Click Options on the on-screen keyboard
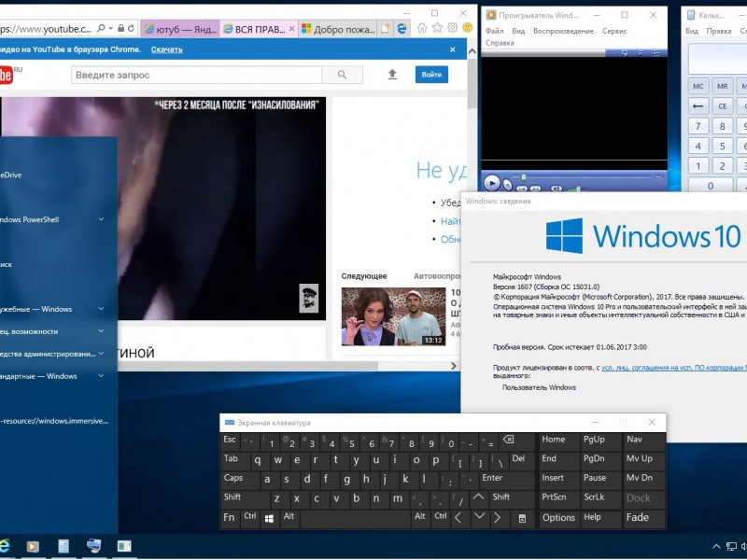 click(x=558, y=518)
